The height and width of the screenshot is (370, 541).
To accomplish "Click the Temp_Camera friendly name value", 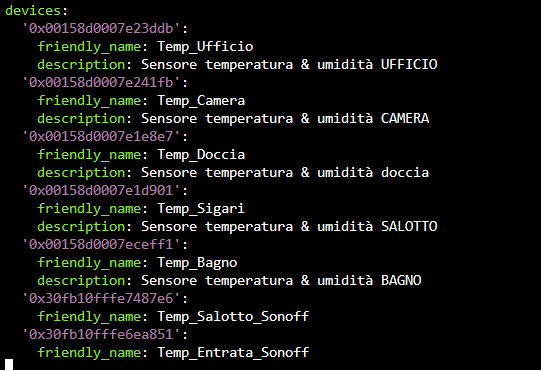I will point(201,100).
